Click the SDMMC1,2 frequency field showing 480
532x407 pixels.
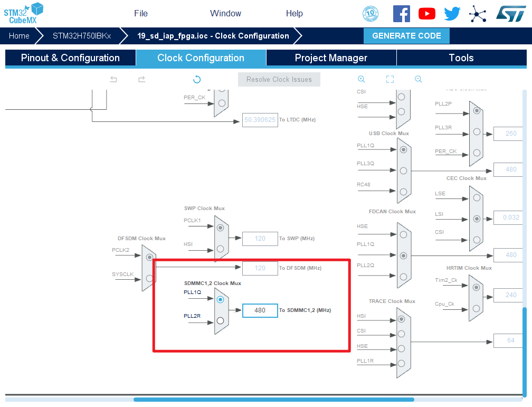pos(260,310)
